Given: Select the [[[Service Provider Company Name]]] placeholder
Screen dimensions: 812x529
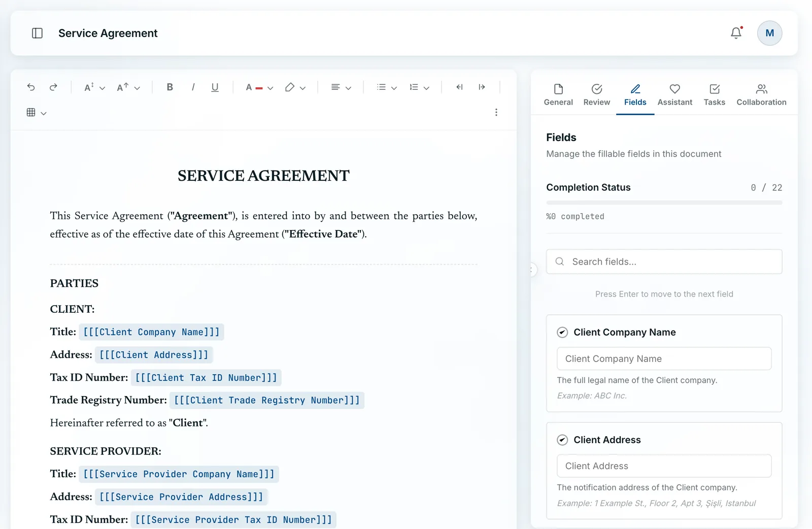Looking at the screenshot, I should 179,474.
